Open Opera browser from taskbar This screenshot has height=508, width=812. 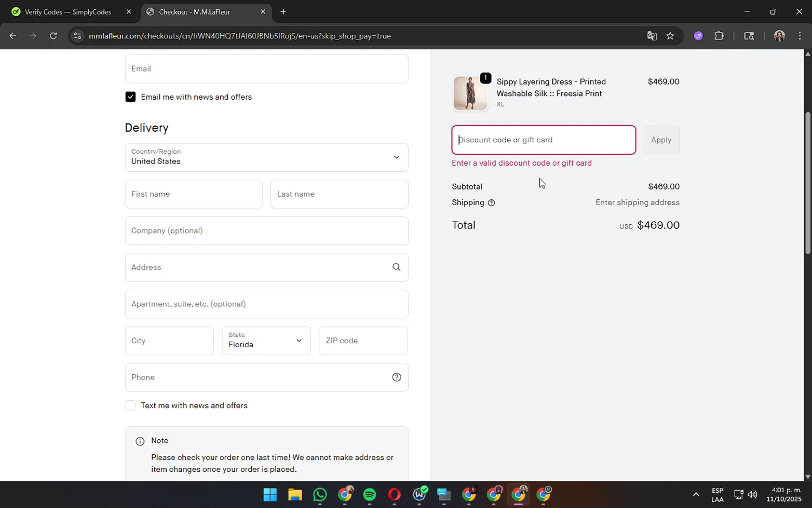coord(395,494)
